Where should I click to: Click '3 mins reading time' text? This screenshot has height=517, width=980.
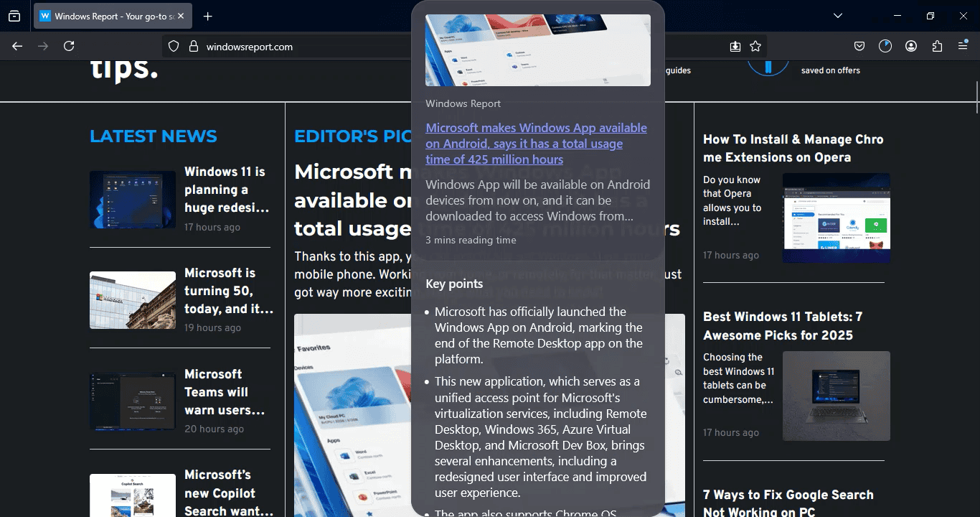pos(471,240)
